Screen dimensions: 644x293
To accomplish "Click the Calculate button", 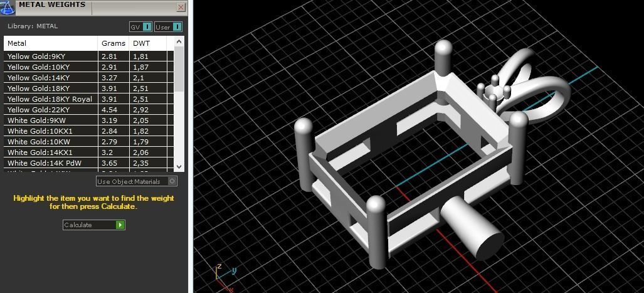I will click(93, 225).
